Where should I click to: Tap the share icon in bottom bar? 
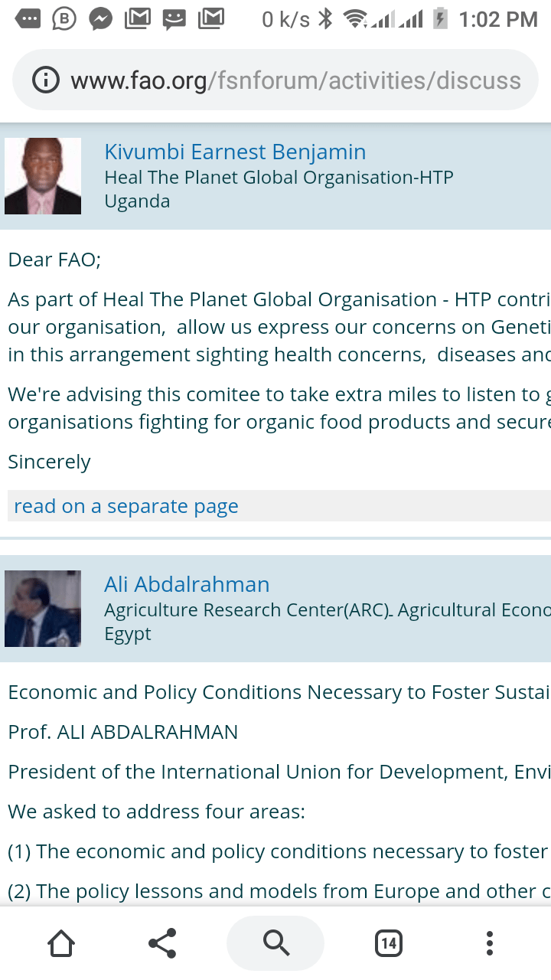(x=162, y=943)
